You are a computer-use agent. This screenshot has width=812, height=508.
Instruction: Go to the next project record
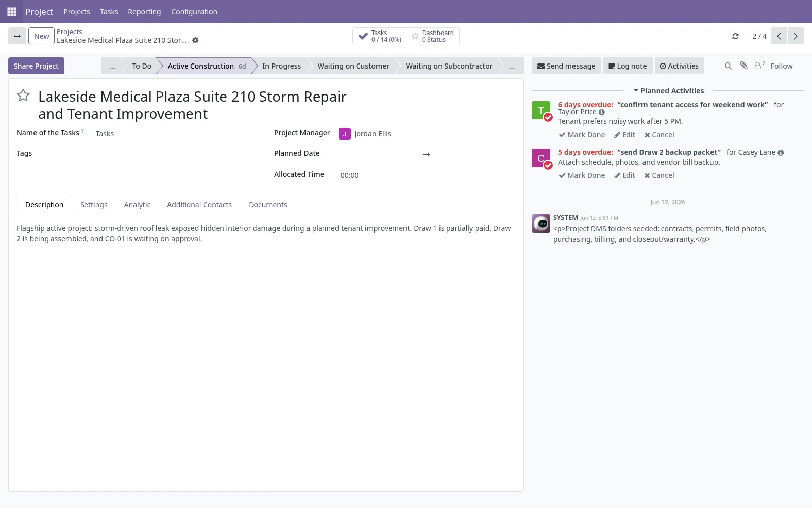(x=795, y=36)
